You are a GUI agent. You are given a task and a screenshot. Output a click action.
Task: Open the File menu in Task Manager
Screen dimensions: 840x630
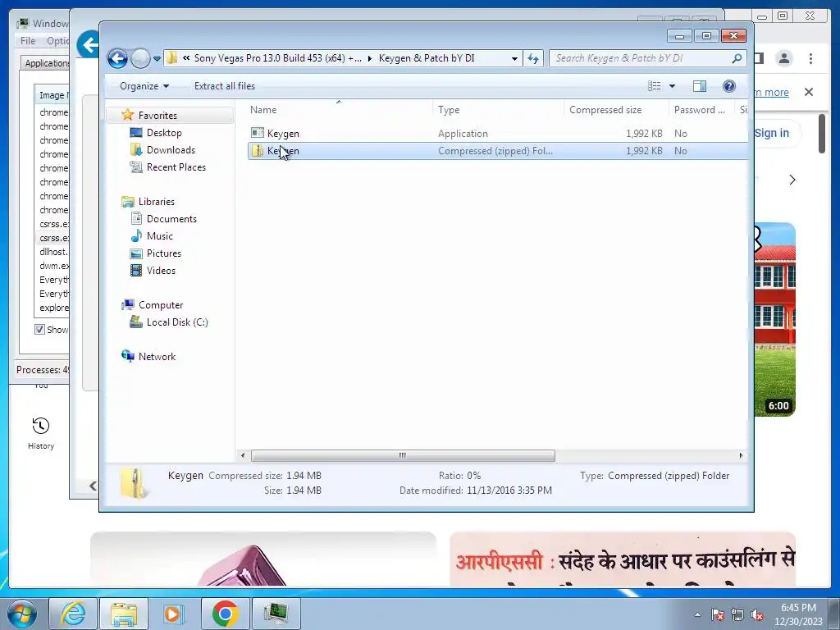[x=28, y=41]
